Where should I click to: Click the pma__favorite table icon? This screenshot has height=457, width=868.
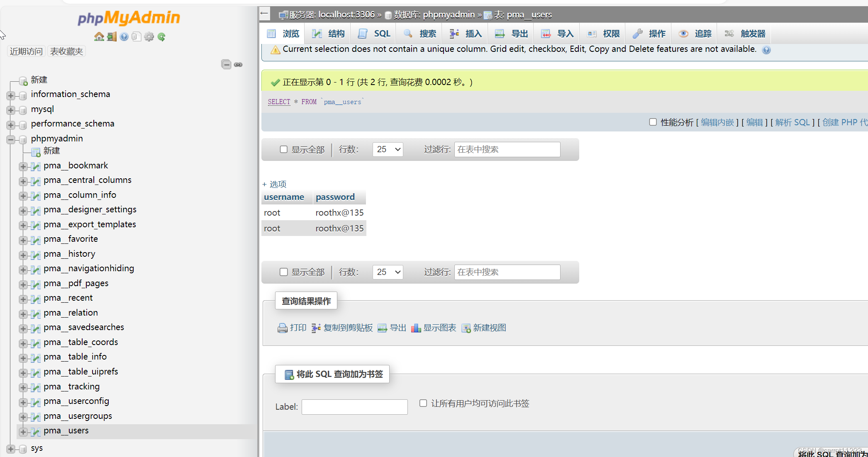click(x=36, y=240)
